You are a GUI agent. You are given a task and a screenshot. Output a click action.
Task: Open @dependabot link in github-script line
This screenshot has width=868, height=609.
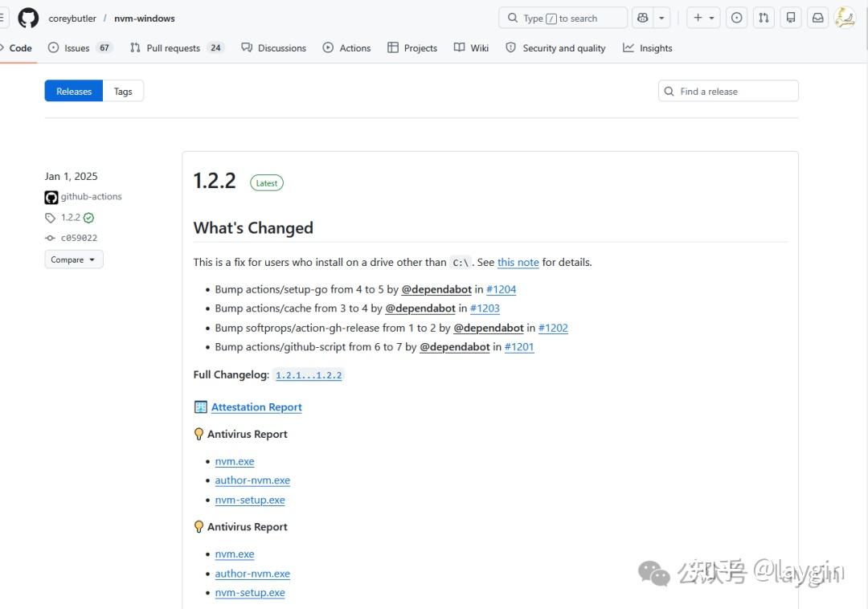(454, 347)
